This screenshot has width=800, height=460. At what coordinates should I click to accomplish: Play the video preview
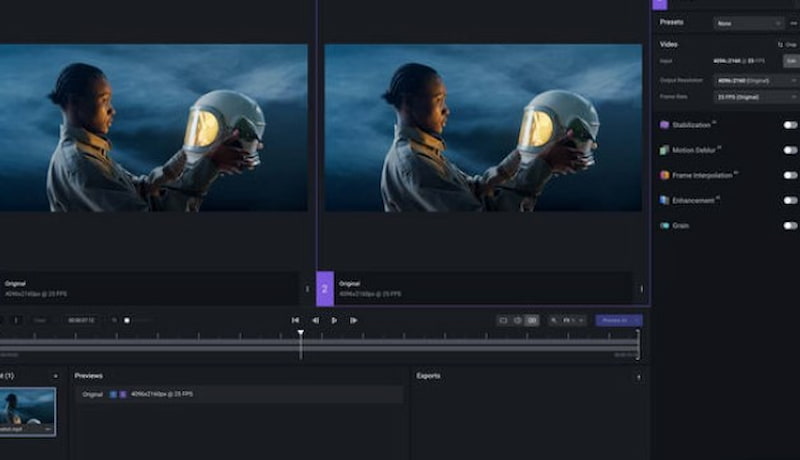[334, 320]
